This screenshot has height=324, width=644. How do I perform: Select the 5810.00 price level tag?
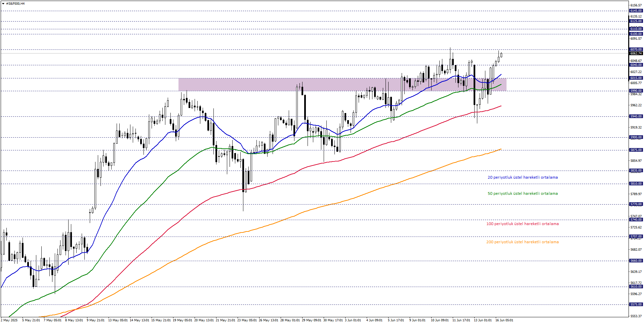pos(636,184)
